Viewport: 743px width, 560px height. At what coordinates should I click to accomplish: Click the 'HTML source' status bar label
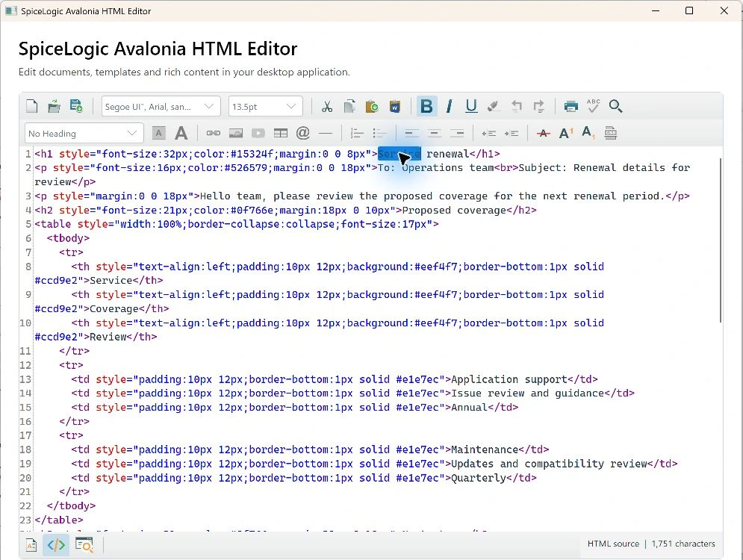click(613, 544)
